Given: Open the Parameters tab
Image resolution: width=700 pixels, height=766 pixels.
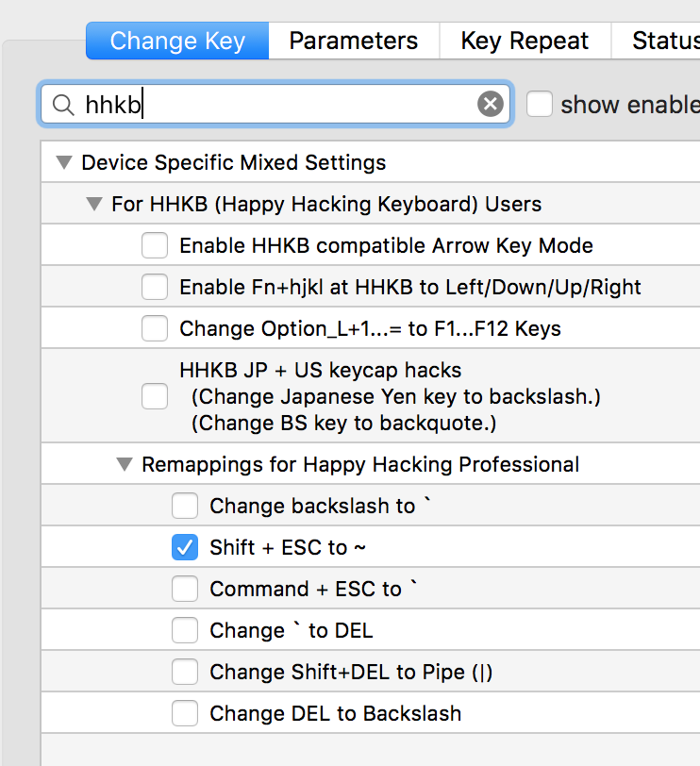Looking at the screenshot, I should pyautogui.click(x=354, y=41).
